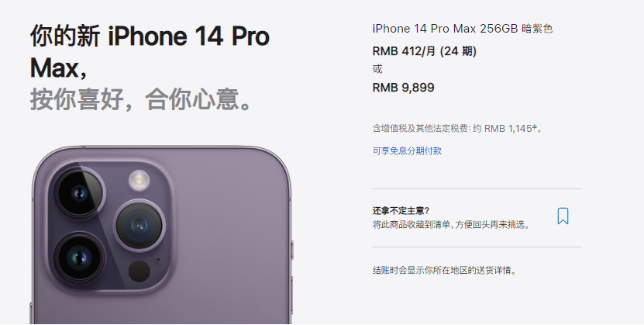
Task: Click the 结账时会显示你所在地区的送货详情 shipping note
Action: pos(444,271)
